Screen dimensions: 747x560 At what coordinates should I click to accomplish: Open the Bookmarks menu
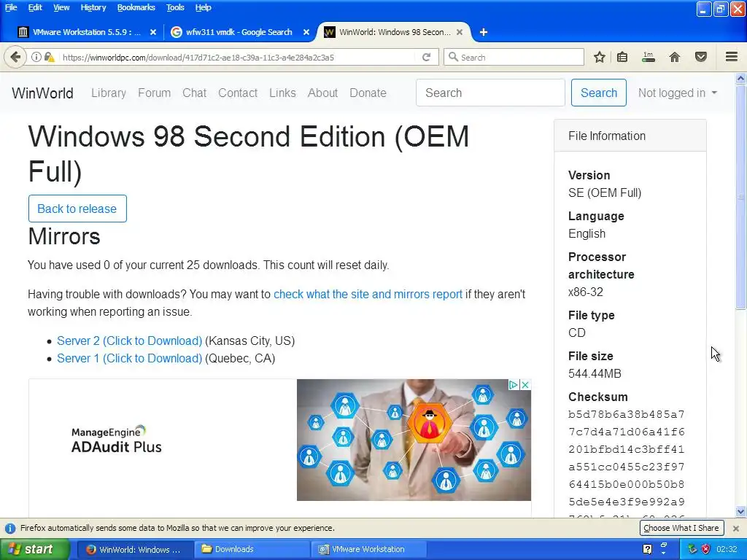point(136,7)
